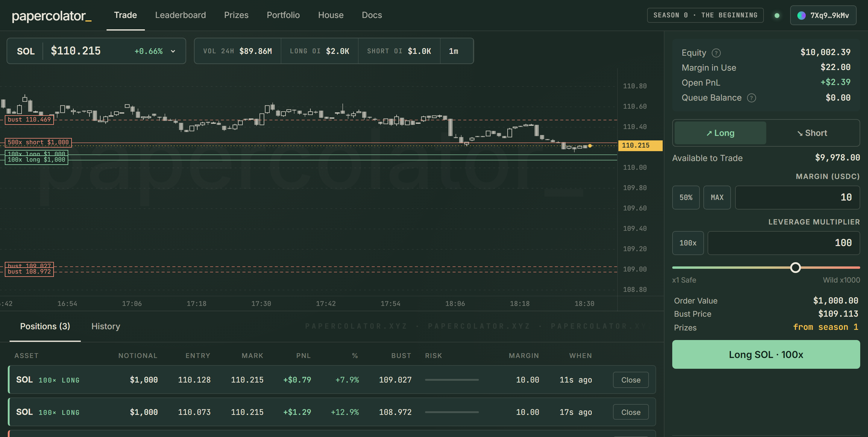Click the Bust Price $109.113 value
Viewport: 868px width, 437px height.
point(838,314)
